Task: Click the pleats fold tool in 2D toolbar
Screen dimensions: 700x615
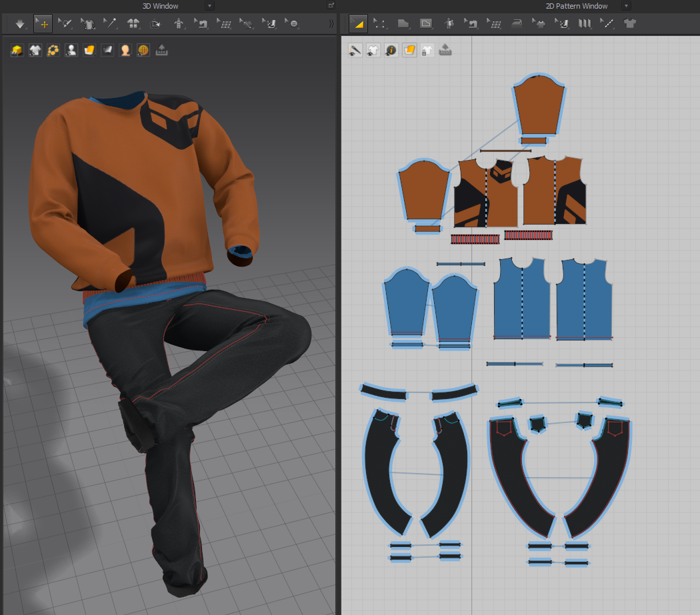Action: [x=585, y=24]
